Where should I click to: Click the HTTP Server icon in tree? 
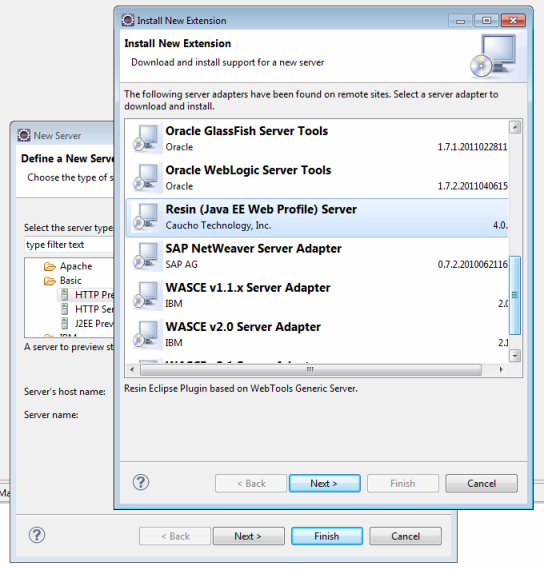coord(65,309)
